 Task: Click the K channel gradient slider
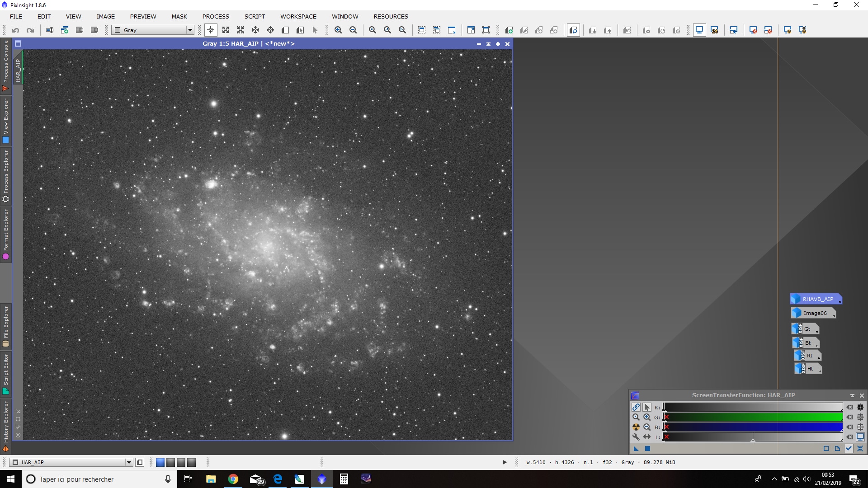(753, 407)
